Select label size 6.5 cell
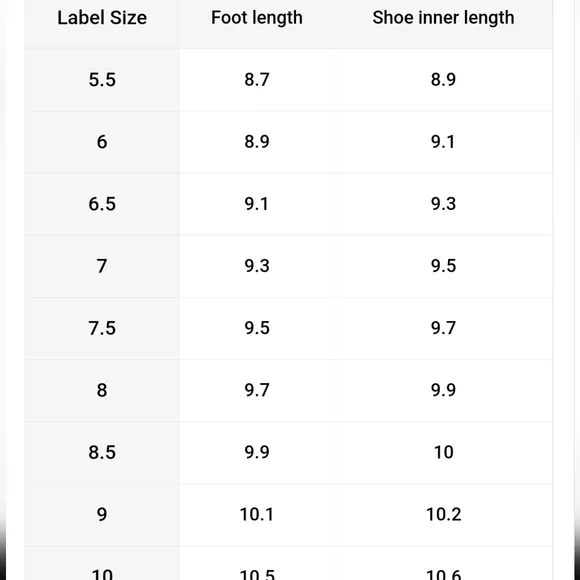Viewport: 580px width, 580px height. (x=102, y=204)
